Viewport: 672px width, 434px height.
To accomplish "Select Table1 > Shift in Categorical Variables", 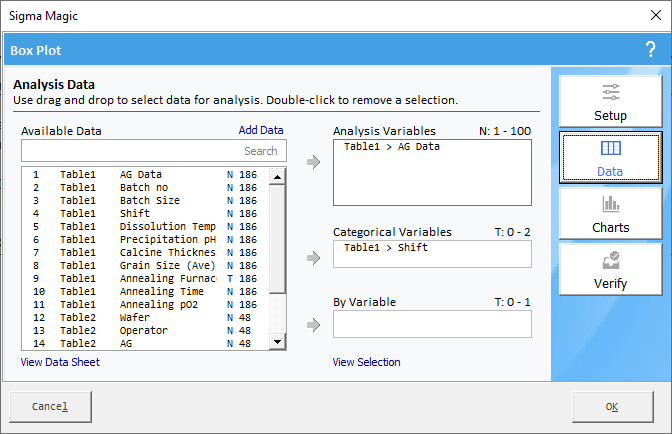I will [x=385, y=247].
